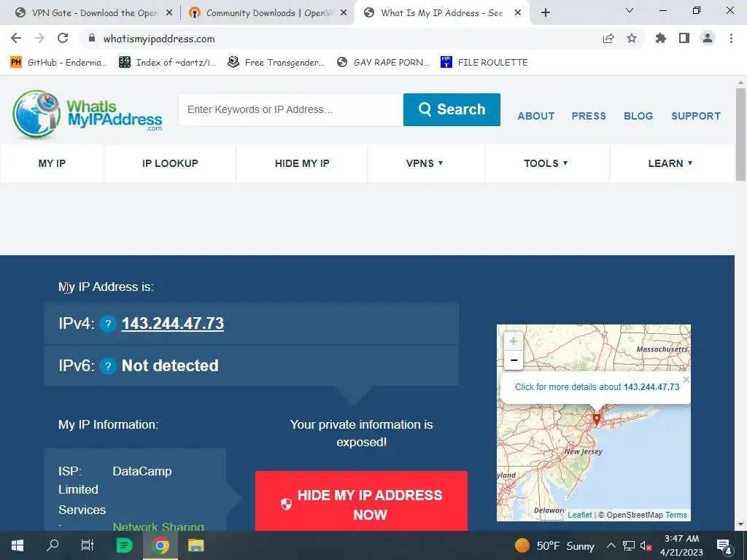The height and width of the screenshot is (560, 747).
Task: Open GitHub - Enderma bookmark
Action: [58, 63]
